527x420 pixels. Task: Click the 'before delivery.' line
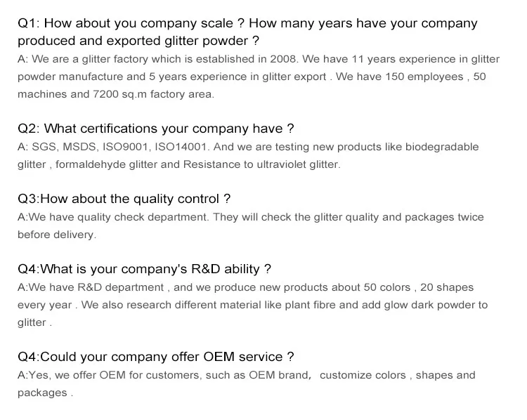(x=56, y=235)
